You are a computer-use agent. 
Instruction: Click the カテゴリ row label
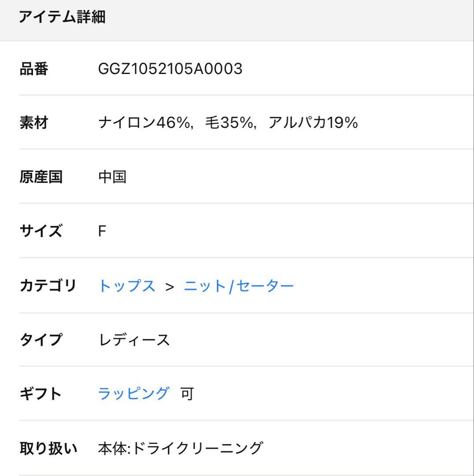48,286
